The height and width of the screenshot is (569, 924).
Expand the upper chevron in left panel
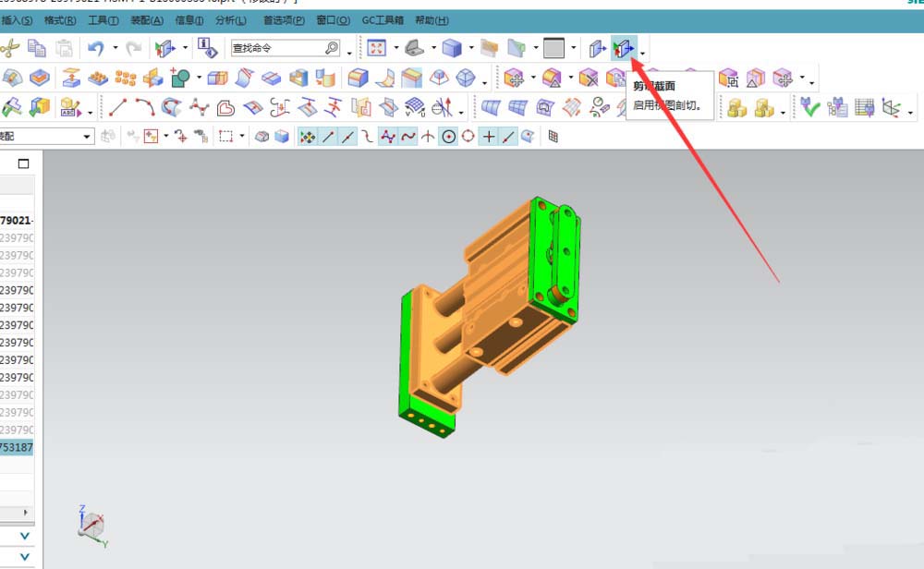click(x=25, y=536)
